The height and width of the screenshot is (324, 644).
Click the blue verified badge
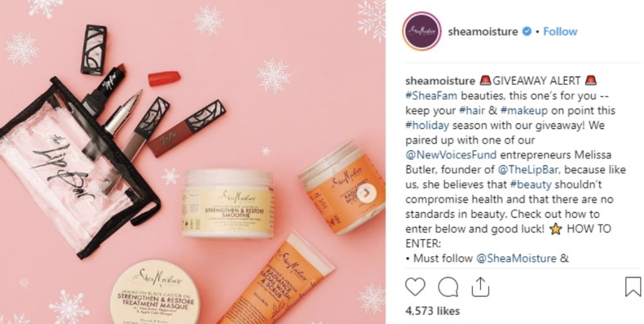526,31
